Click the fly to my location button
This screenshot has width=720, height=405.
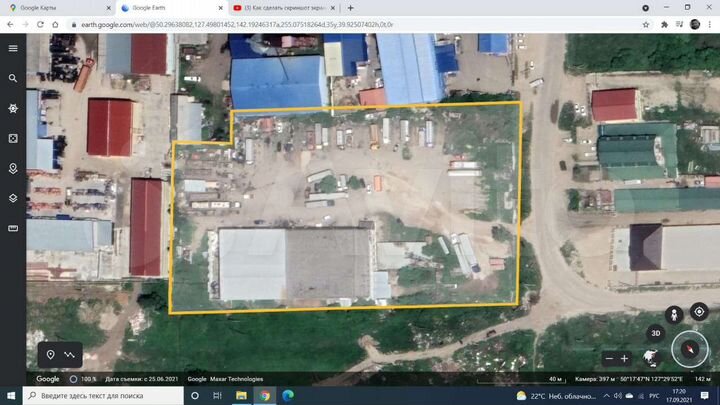click(x=699, y=313)
